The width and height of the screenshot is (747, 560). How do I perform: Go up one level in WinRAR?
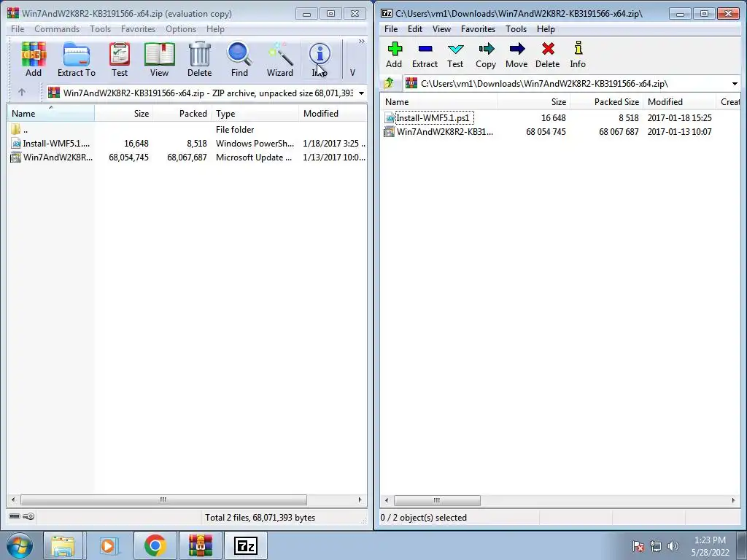[21, 93]
